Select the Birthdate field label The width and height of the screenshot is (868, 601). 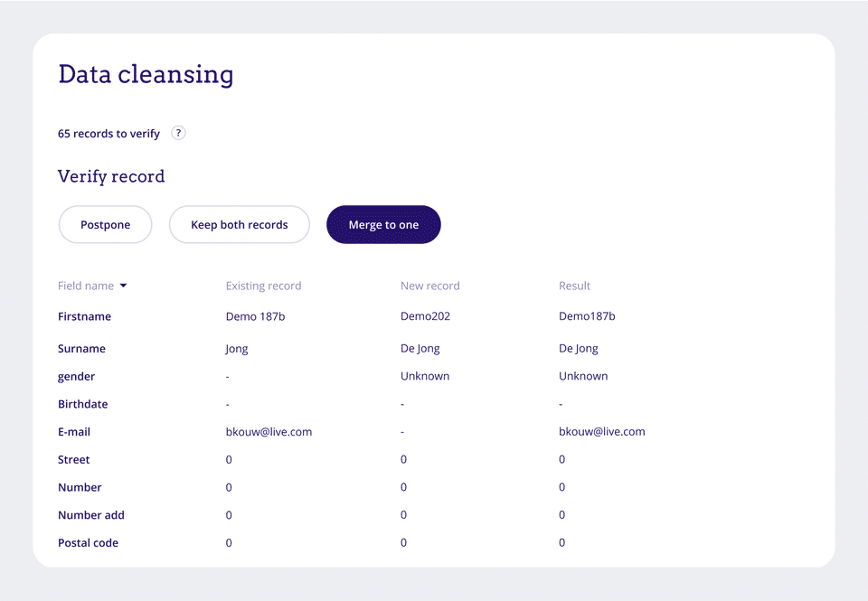tap(83, 404)
